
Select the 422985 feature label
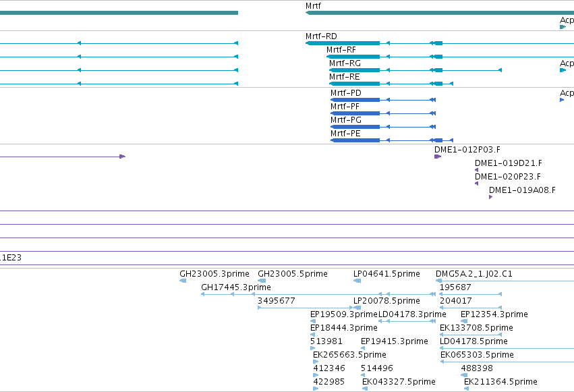tap(328, 382)
